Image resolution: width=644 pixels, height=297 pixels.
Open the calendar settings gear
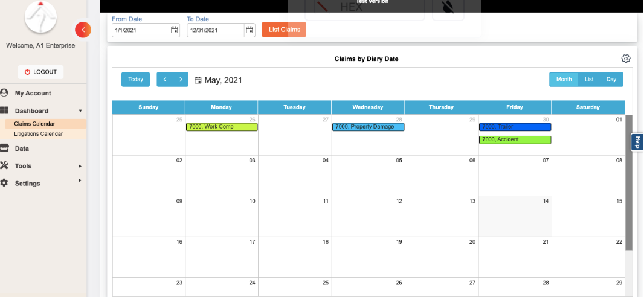tap(626, 59)
